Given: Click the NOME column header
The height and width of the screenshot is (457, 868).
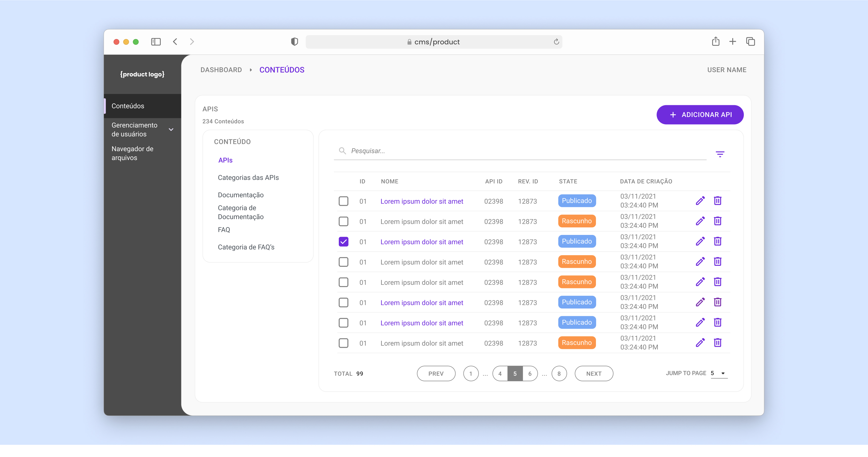Looking at the screenshot, I should (389, 181).
